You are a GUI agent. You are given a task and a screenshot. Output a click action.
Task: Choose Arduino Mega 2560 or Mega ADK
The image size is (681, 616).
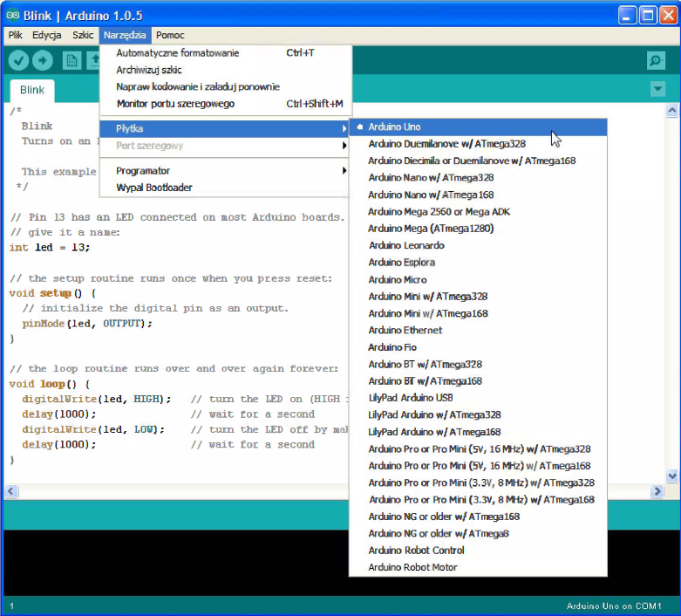point(478,212)
